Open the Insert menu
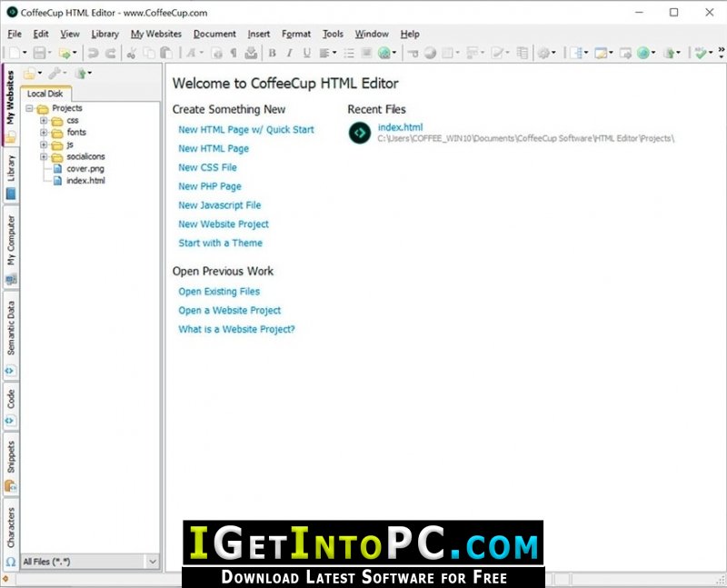This screenshot has height=588, width=727. click(x=259, y=34)
